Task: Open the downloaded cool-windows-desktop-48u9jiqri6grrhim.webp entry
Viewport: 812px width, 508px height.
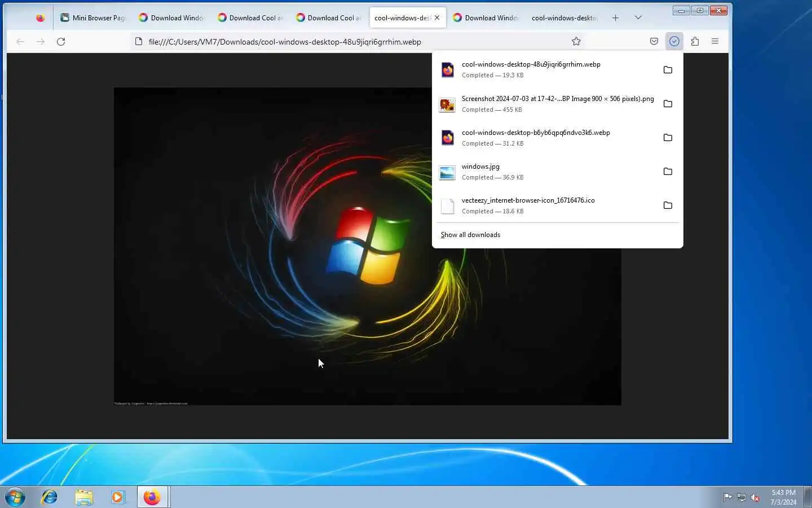Action: 546,69
